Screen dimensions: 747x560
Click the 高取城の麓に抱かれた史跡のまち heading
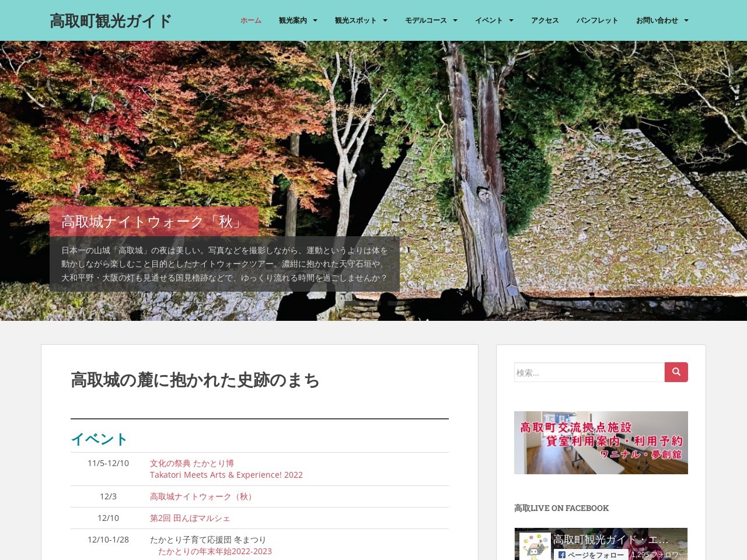tap(195, 380)
